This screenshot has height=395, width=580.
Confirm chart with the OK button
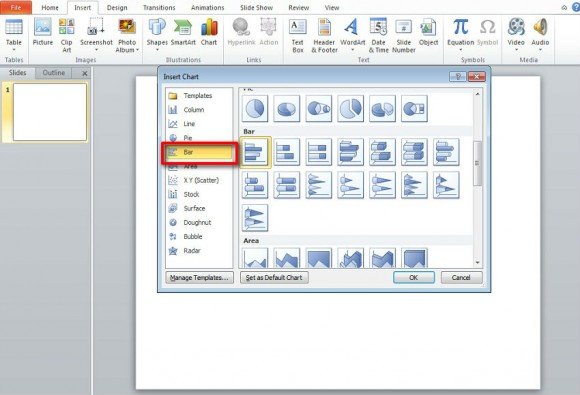pos(414,277)
